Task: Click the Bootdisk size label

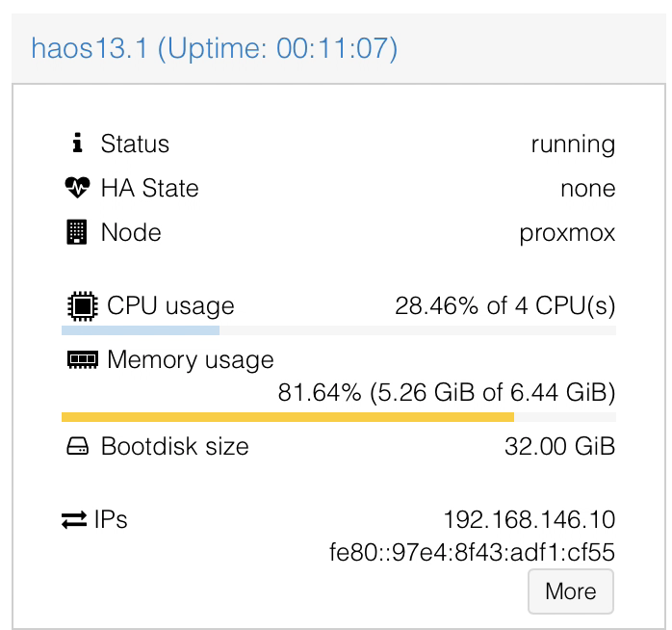Action: (x=174, y=447)
